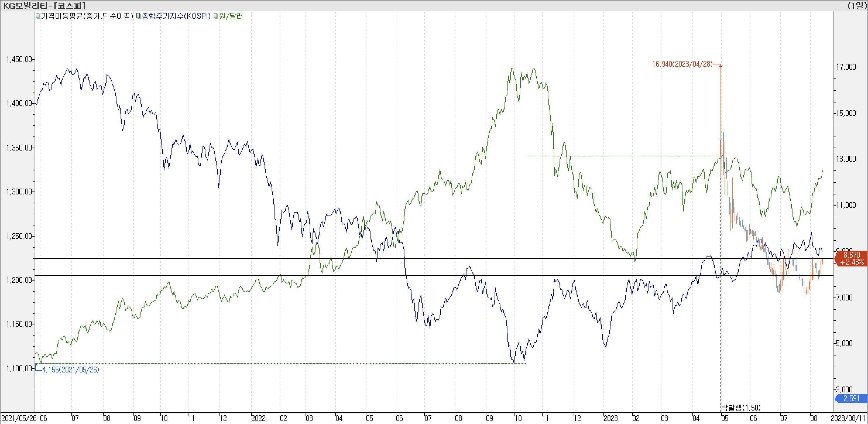Toggle the 원/달러 indicator legend box
The image size is (868, 424).
click(216, 16)
